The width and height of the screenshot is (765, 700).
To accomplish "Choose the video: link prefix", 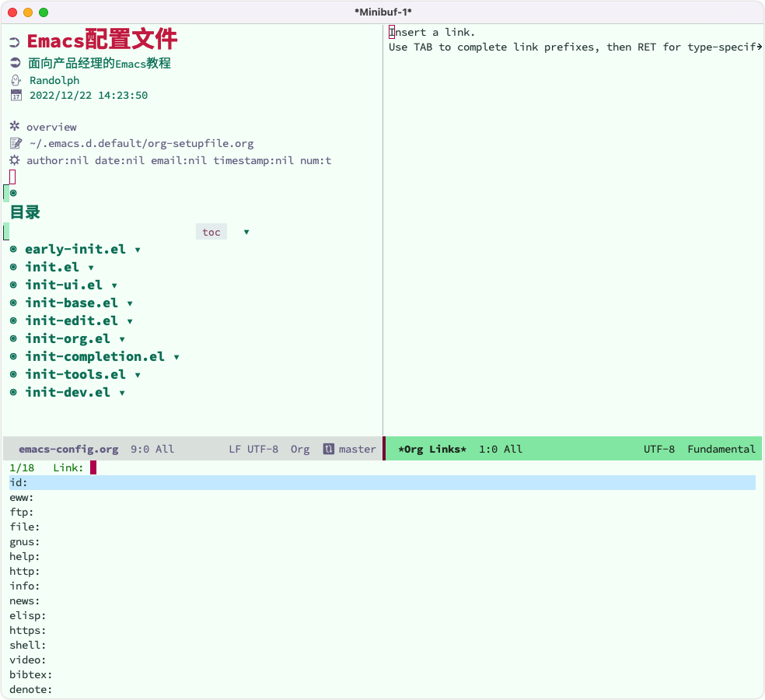I will (x=382, y=660).
